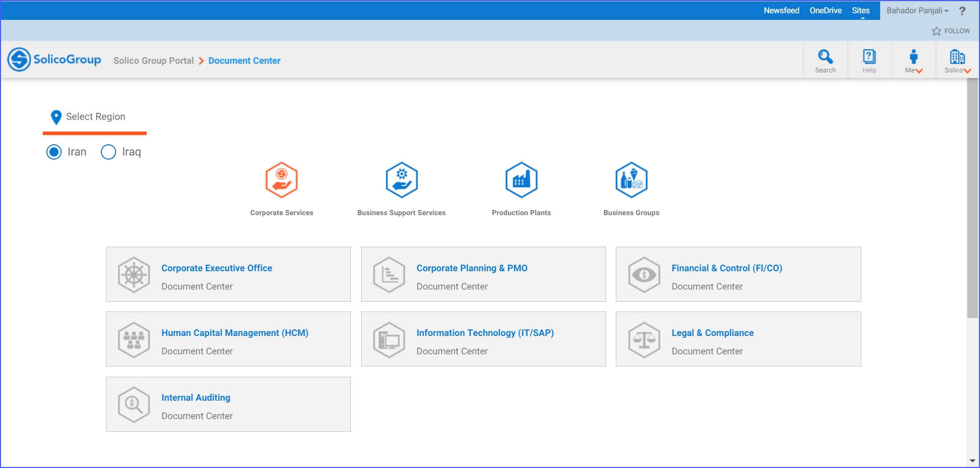The image size is (980, 468).
Task: Click the Production Plants label
Action: 522,213
